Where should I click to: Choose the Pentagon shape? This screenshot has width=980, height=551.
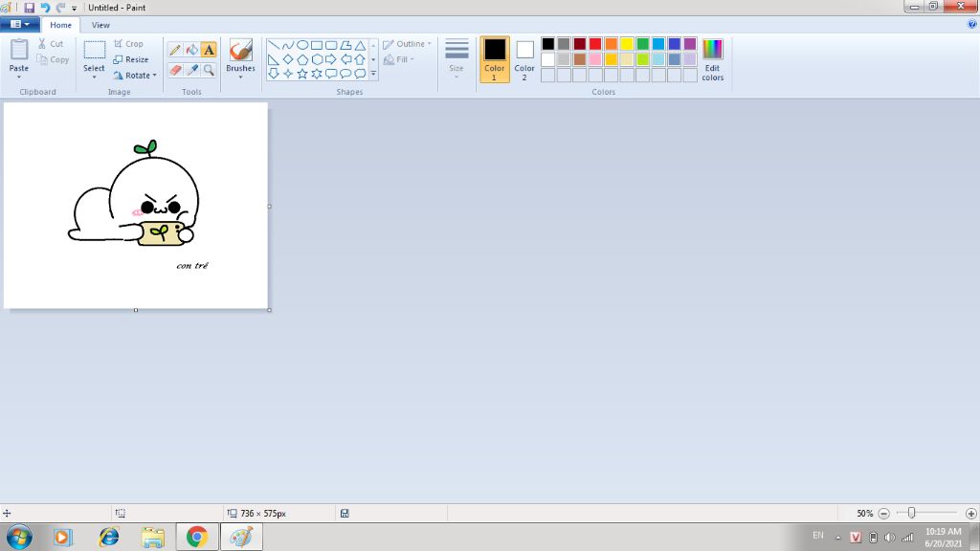(x=302, y=59)
